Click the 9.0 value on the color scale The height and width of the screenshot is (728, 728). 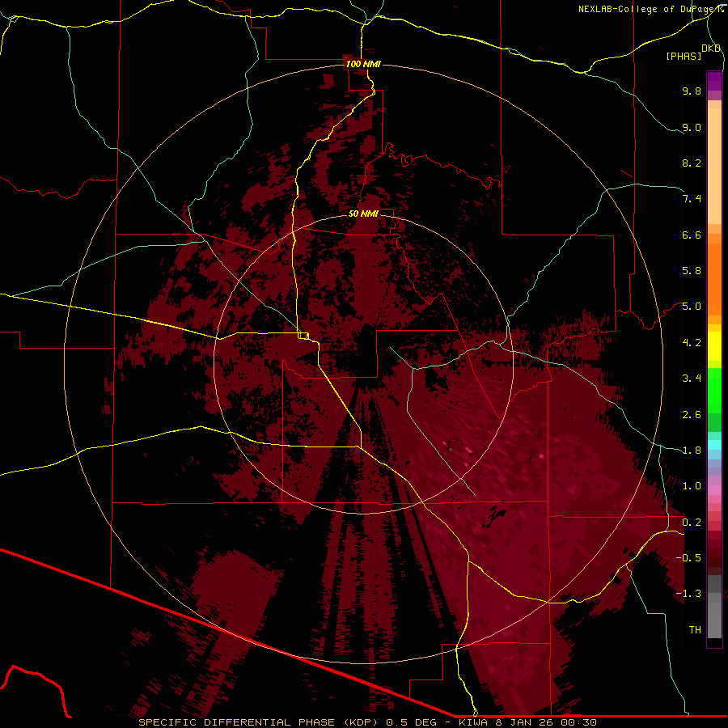click(x=692, y=127)
